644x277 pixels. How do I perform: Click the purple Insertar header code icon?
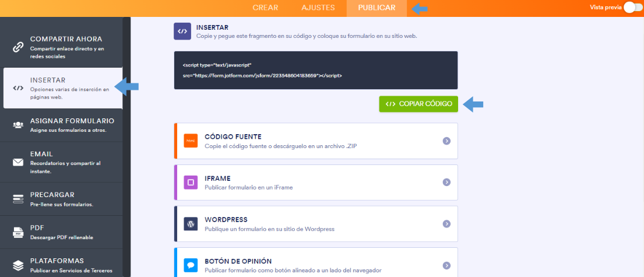tap(182, 31)
